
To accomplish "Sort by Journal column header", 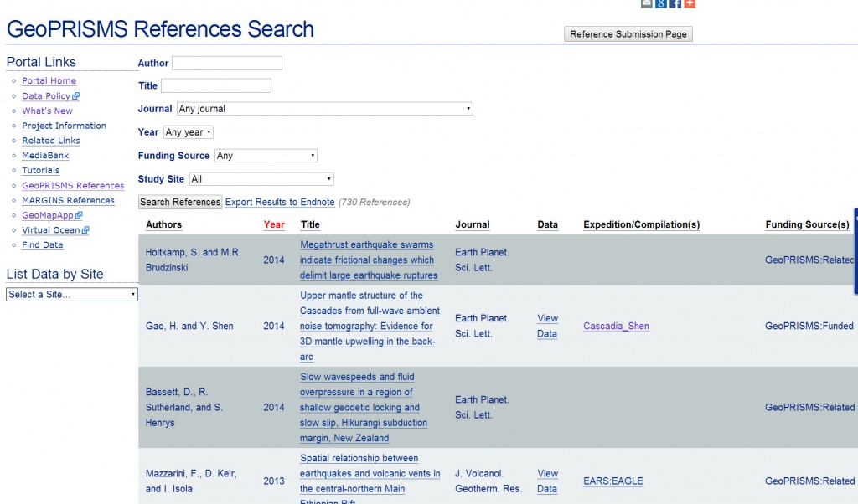I will (473, 224).
